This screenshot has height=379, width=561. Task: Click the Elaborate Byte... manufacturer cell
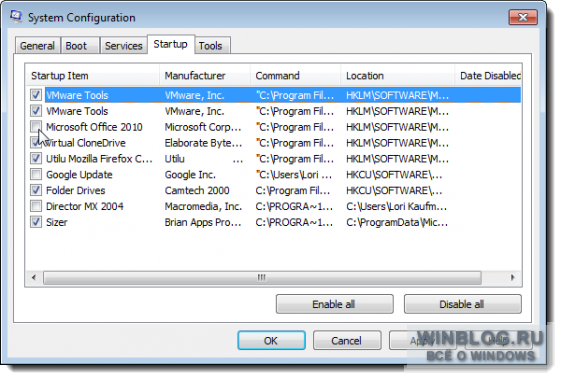coord(203,143)
